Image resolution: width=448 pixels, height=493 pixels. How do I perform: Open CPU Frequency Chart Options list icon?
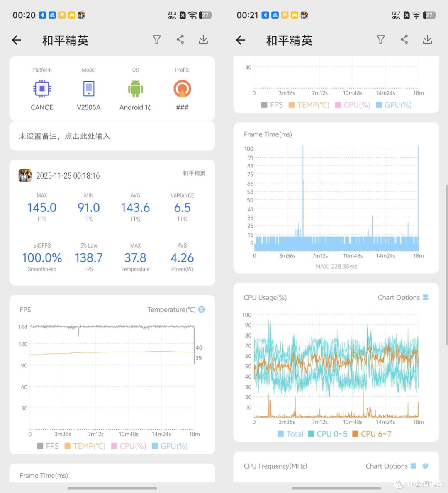tap(414, 466)
